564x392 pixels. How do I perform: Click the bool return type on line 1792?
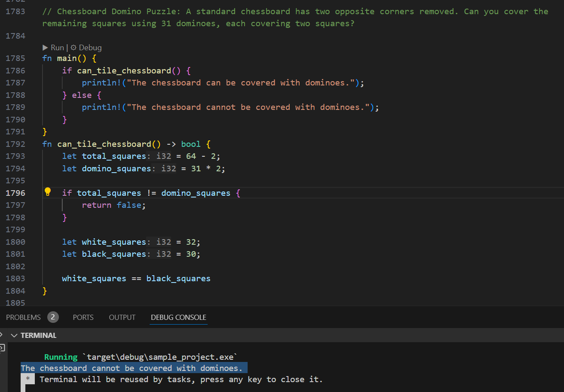[x=191, y=144]
